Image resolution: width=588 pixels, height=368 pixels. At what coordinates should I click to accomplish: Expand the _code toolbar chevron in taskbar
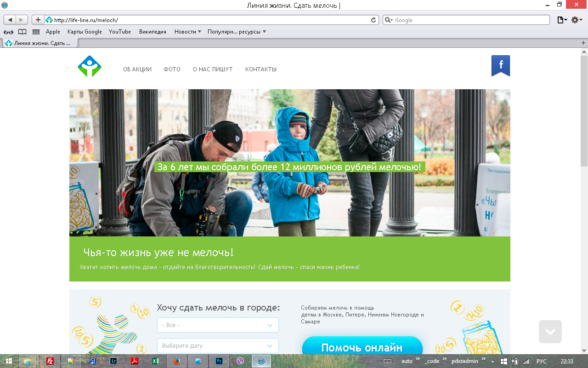[x=445, y=359]
